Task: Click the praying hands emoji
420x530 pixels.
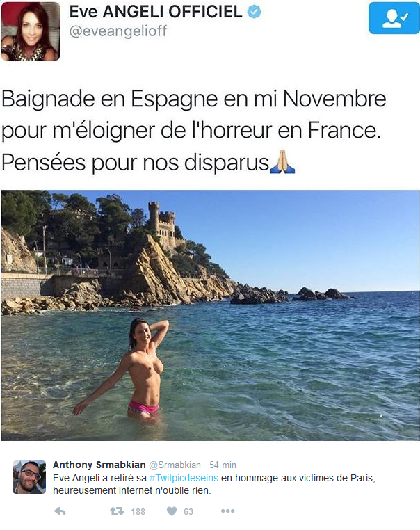Action: tap(282, 162)
